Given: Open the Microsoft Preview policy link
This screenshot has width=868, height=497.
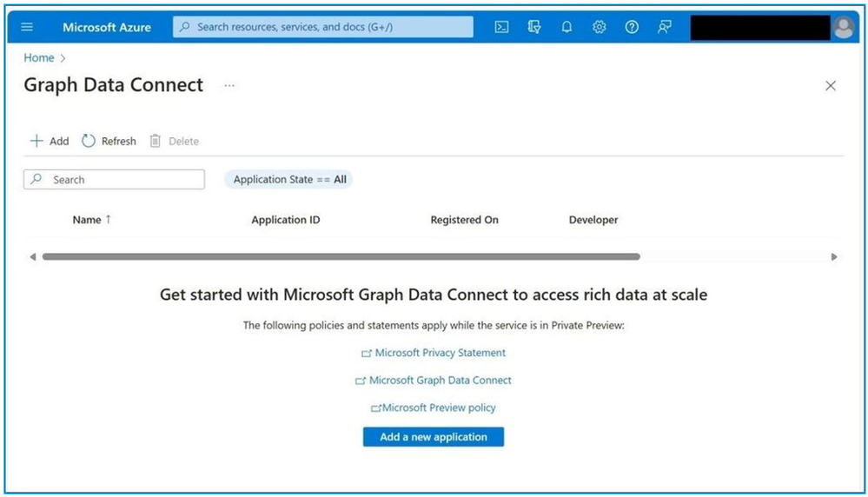Looking at the screenshot, I should 434,408.
